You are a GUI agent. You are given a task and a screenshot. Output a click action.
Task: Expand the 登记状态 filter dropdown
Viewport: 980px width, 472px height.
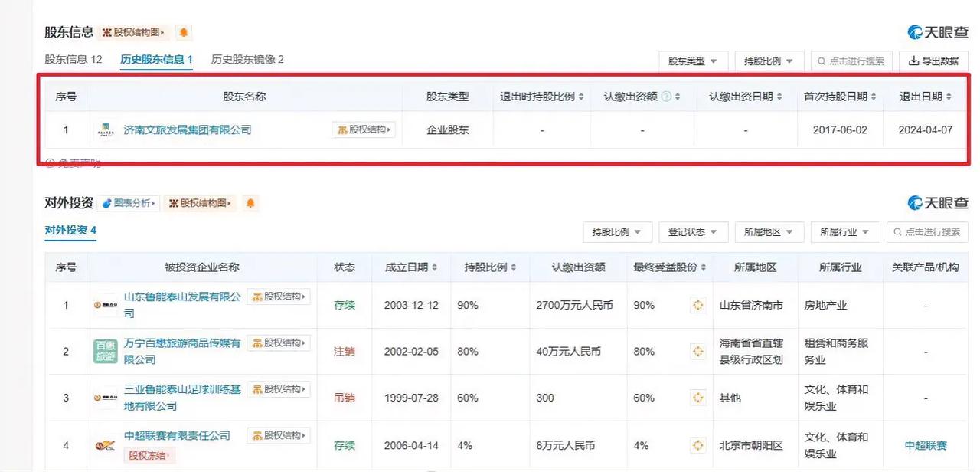693,231
